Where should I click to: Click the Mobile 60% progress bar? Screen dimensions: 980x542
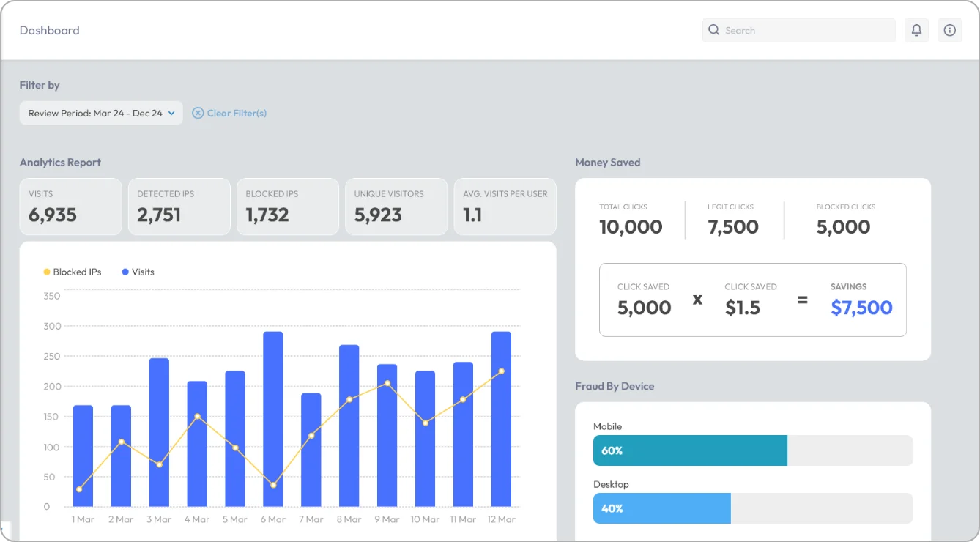point(689,450)
